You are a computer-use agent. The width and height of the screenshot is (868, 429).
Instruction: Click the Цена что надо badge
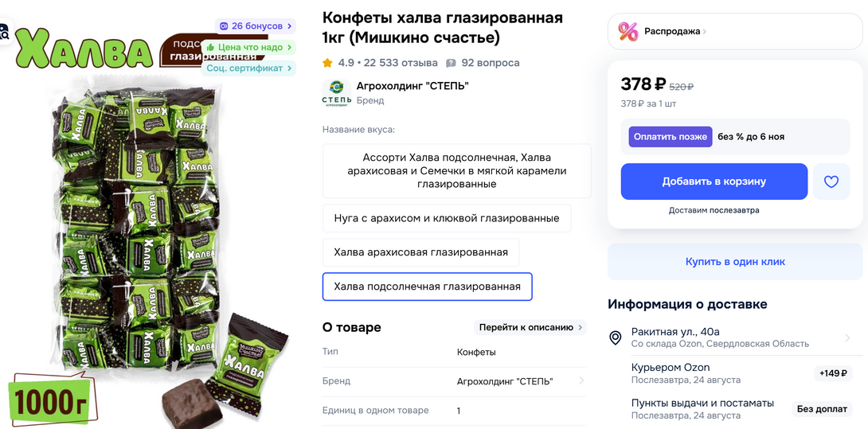point(249,47)
